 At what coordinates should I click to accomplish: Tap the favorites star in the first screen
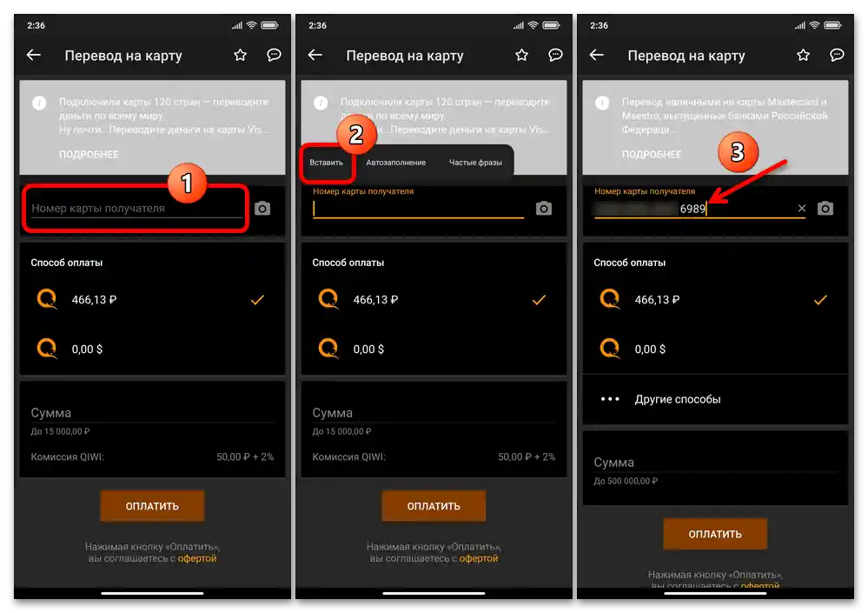[x=241, y=55]
